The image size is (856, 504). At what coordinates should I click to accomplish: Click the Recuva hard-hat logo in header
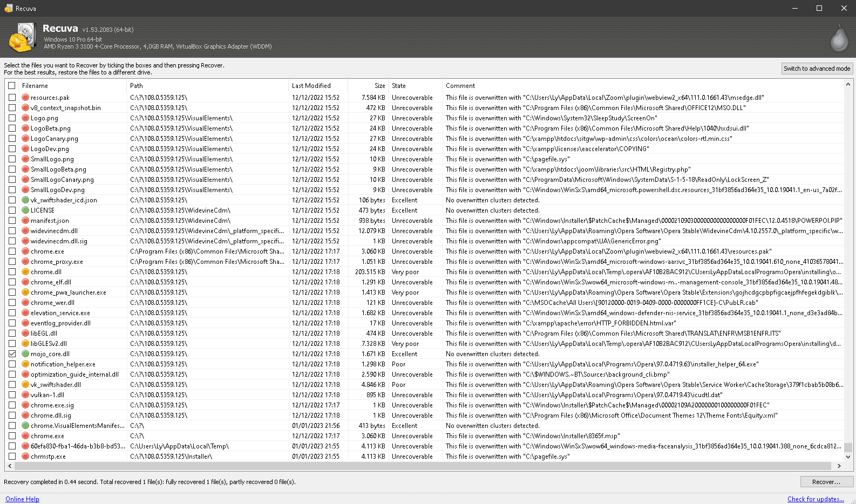point(22,37)
